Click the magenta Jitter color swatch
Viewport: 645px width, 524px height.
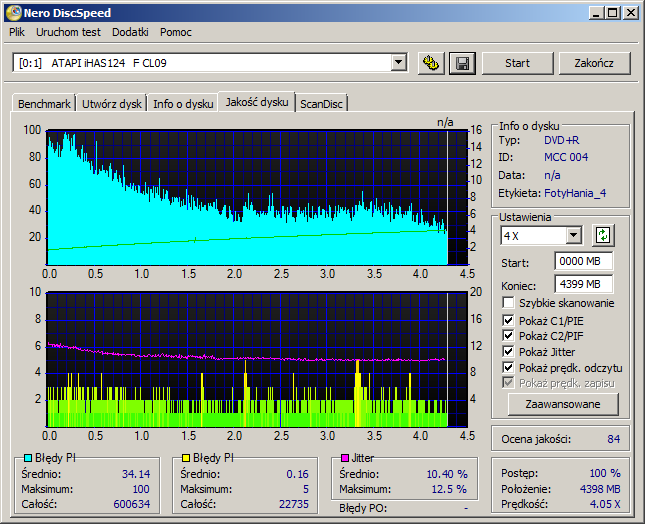(345, 458)
